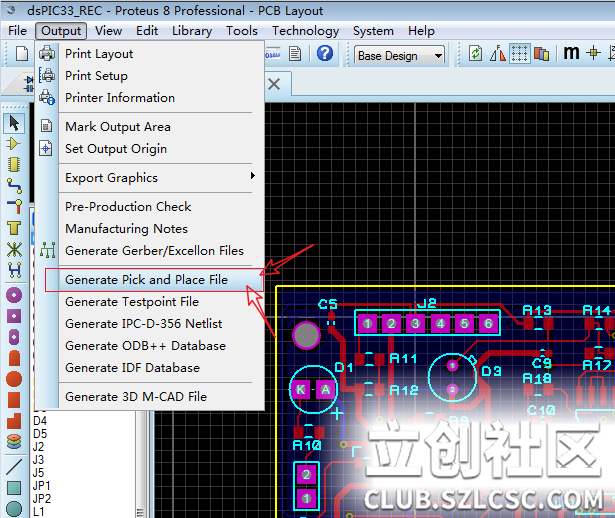Select the Polygonal SMT Pad tool
This screenshot has width=615, height=518.
click(14, 421)
